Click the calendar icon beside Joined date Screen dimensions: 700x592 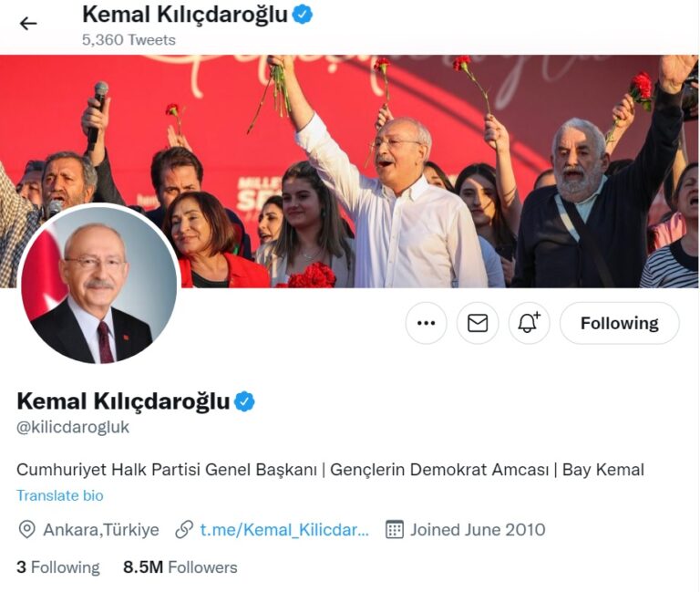(394, 530)
